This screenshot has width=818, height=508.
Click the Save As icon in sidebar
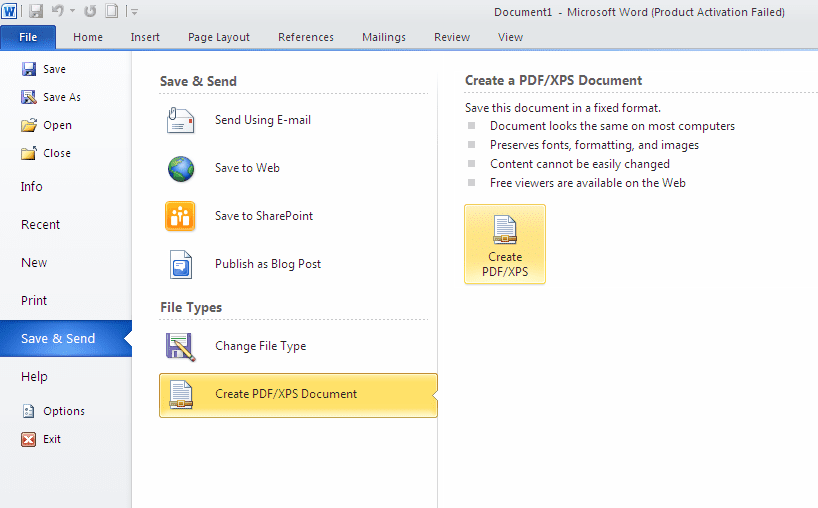(x=29, y=97)
